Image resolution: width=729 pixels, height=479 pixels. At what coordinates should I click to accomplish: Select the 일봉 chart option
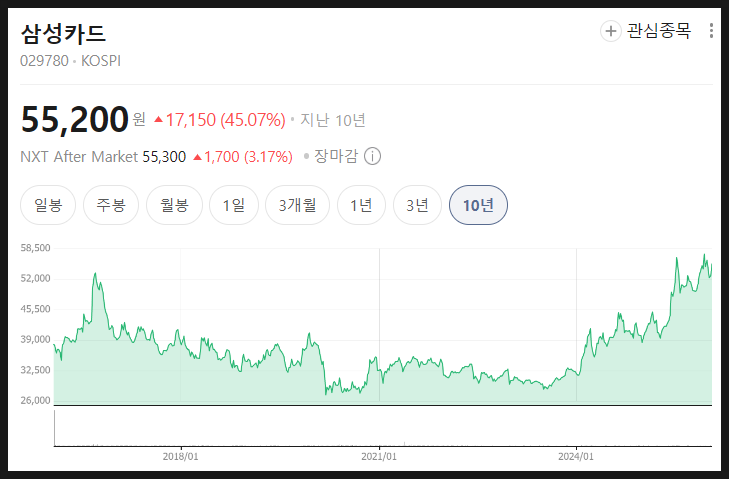pos(48,205)
